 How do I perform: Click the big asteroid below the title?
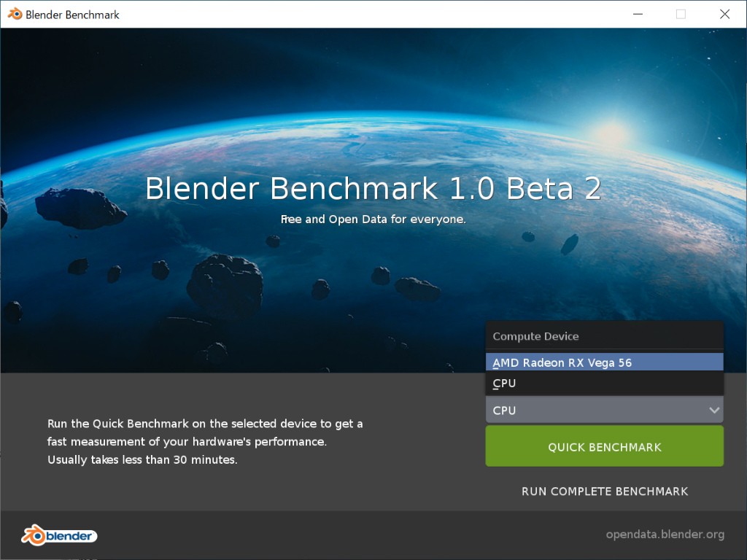click(225, 284)
